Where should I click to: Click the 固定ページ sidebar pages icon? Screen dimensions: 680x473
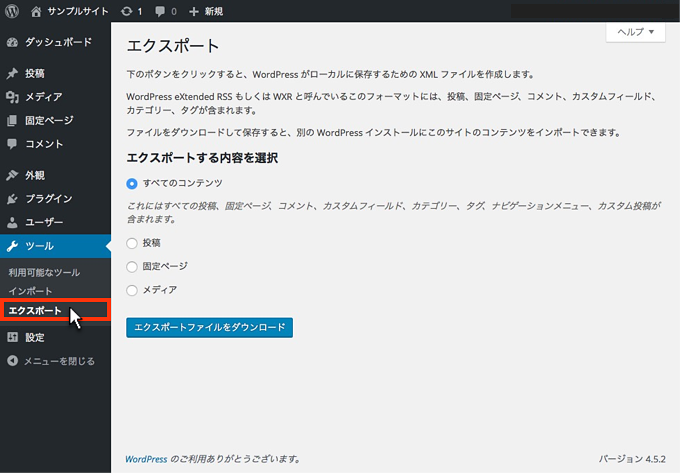12,121
